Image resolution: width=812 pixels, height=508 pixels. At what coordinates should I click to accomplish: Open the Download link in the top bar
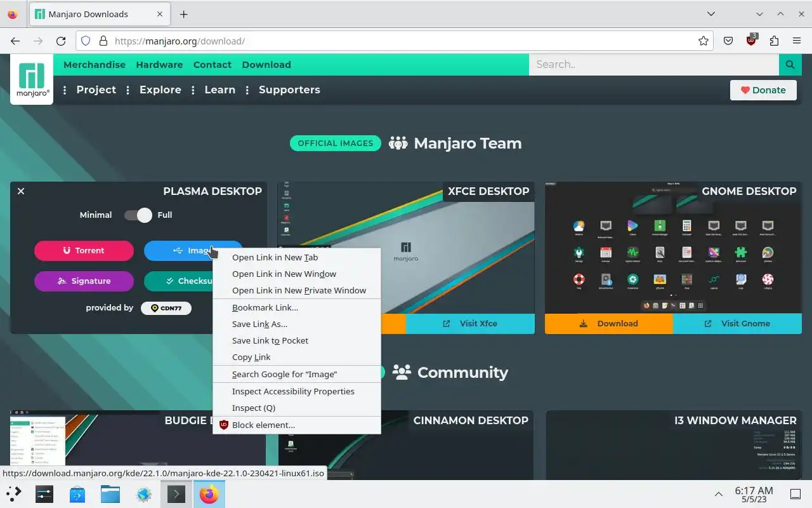(x=266, y=65)
